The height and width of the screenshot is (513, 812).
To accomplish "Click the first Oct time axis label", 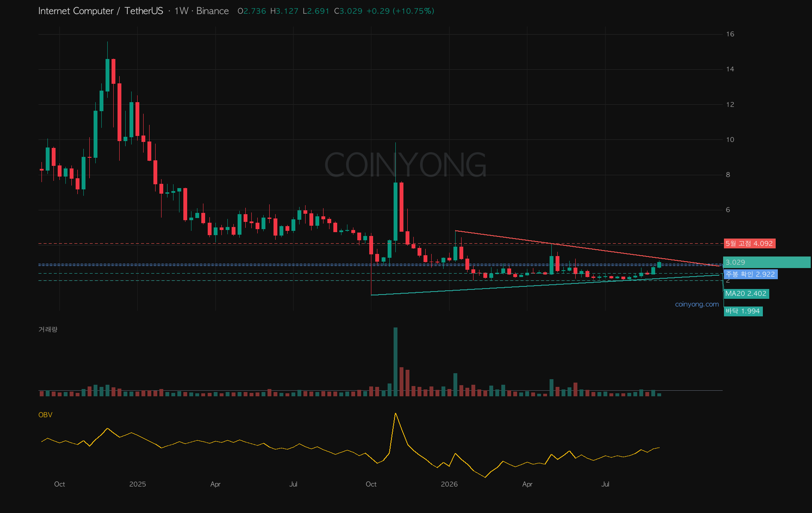I will point(59,484).
